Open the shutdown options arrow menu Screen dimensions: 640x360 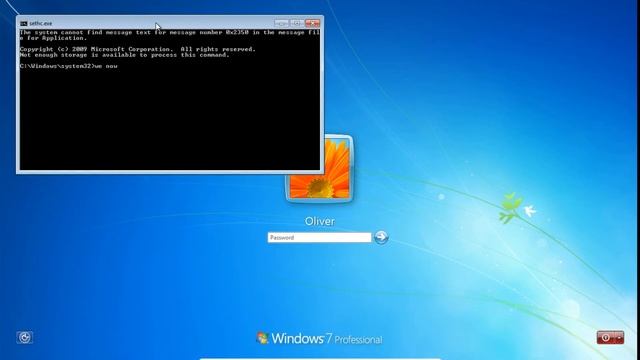tap(620, 338)
